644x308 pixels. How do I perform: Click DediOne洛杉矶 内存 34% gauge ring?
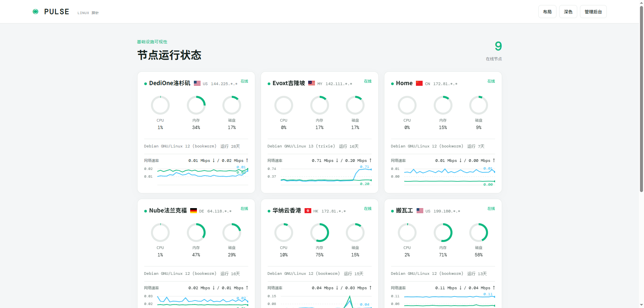(196, 105)
